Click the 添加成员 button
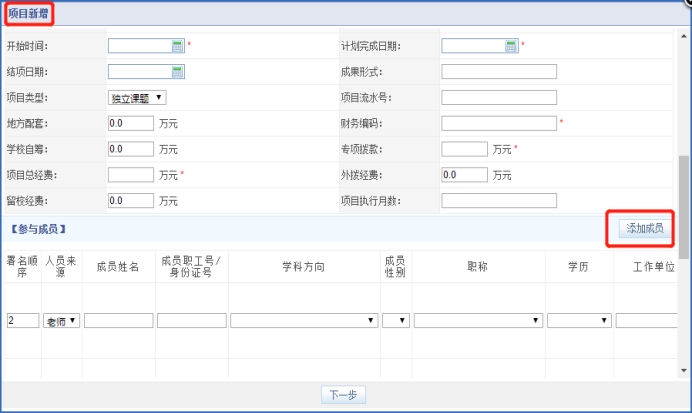 click(644, 229)
